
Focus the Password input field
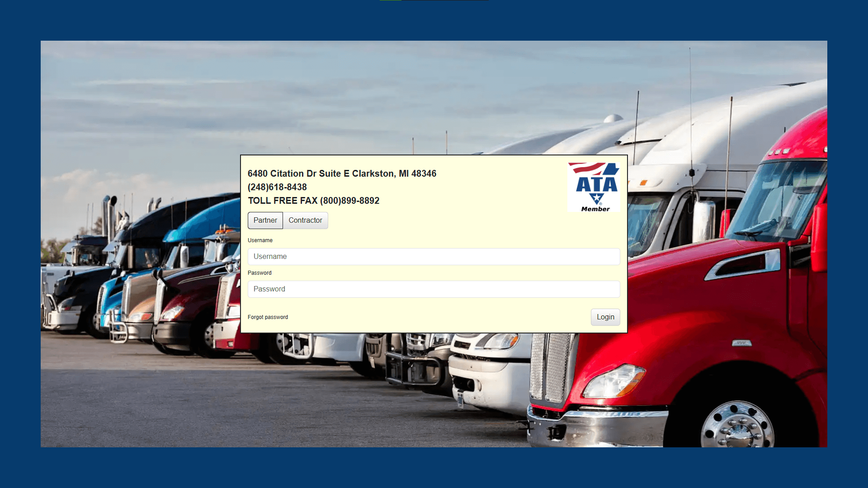click(x=434, y=289)
